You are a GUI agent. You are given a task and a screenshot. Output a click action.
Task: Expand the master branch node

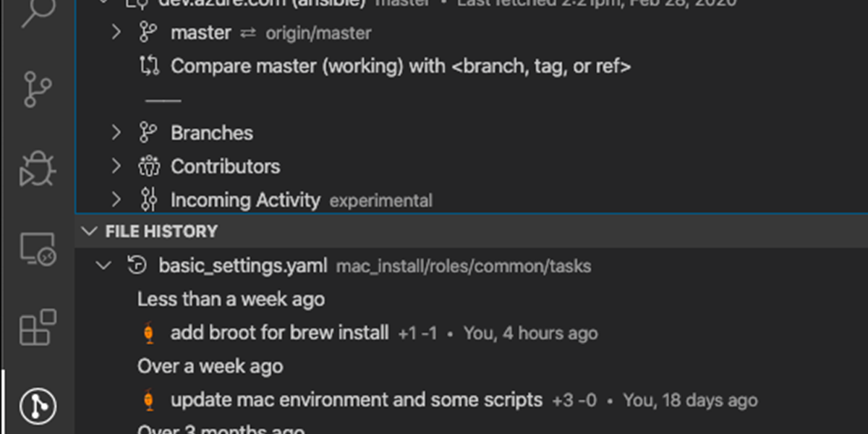(116, 33)
